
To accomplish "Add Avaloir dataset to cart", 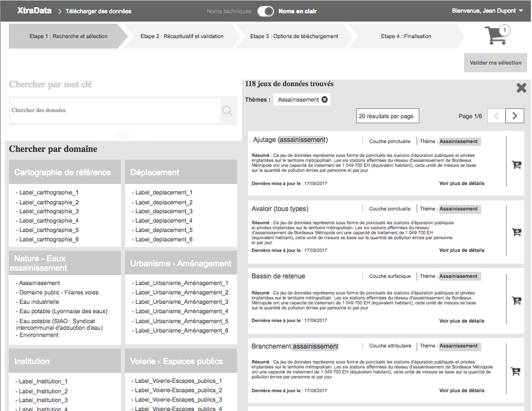I will pos(517,233).
